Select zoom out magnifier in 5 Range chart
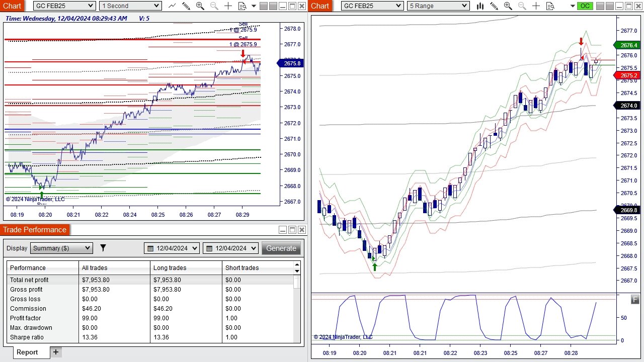The height and width of the screenshot is (362, 644). tap(522, 6)
